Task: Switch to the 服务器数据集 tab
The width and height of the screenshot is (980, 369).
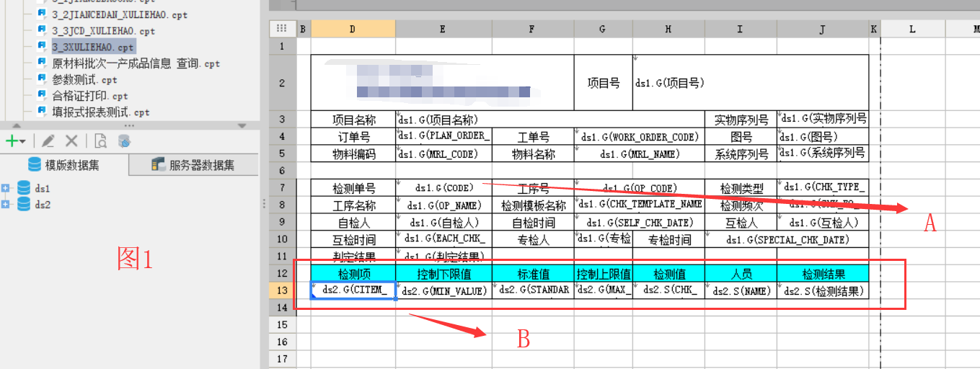Action: [193, 165]
